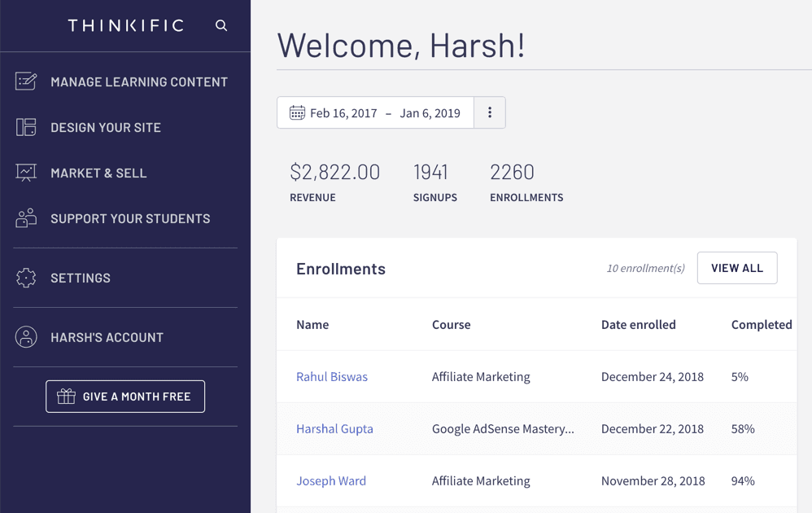Expand the Support Your Students section
This screenshot has height=513, width=812.
click(130, 218)
